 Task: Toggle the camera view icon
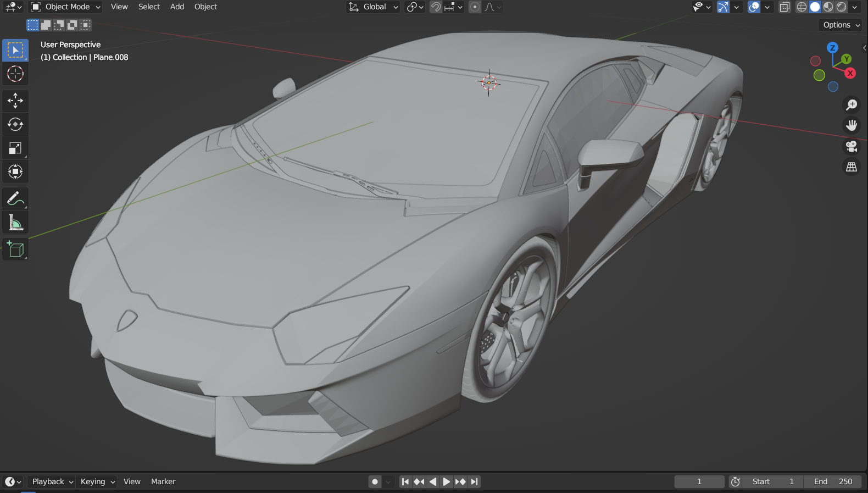[852, 146]
